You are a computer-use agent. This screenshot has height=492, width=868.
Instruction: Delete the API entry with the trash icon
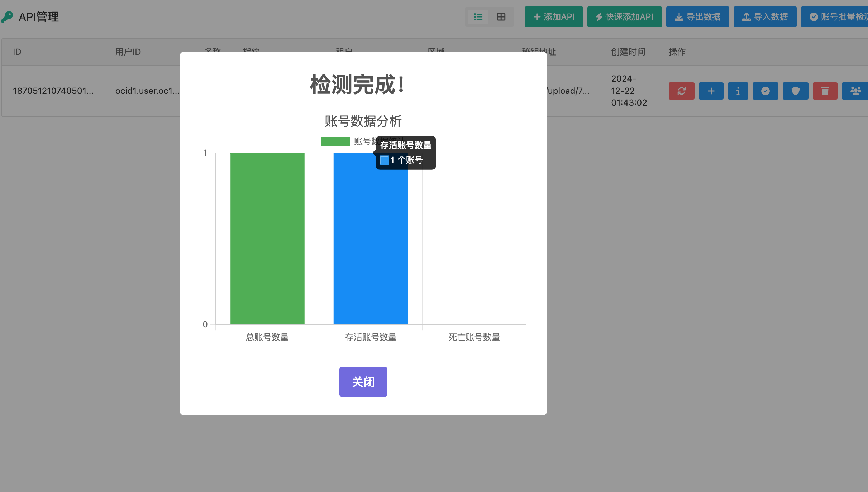pyautogui.click(x=825, y=91)
